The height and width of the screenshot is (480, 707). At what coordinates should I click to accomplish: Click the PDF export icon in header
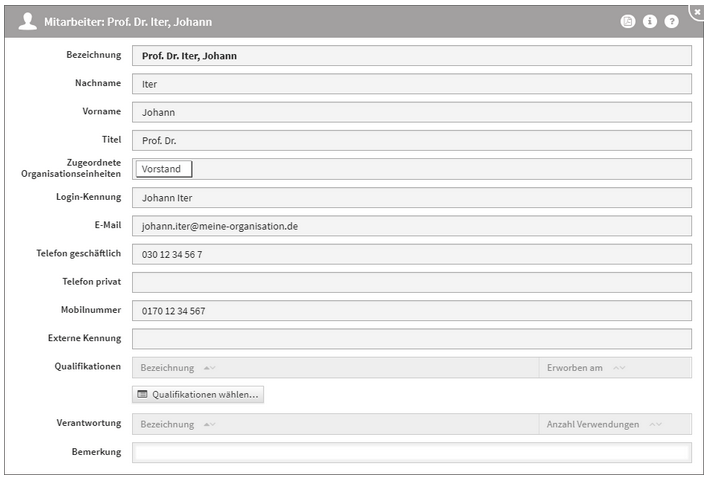coord(628,21)
